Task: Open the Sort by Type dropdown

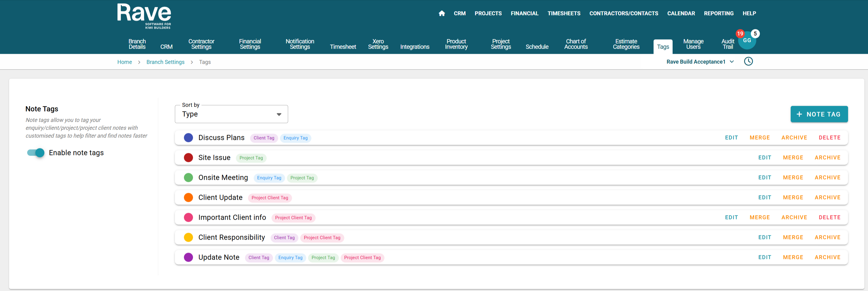Action: tap(231, 114)
